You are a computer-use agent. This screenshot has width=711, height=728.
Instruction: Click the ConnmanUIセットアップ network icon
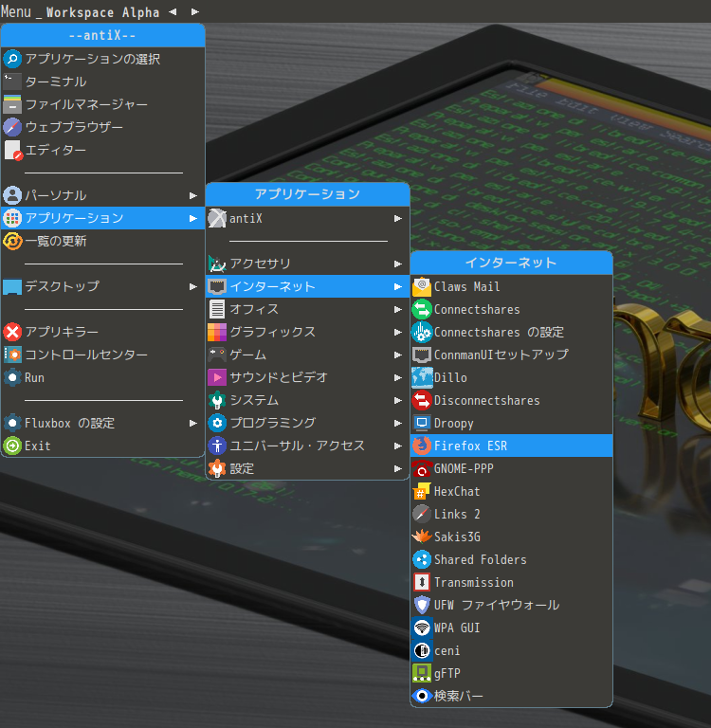[422, 355]
